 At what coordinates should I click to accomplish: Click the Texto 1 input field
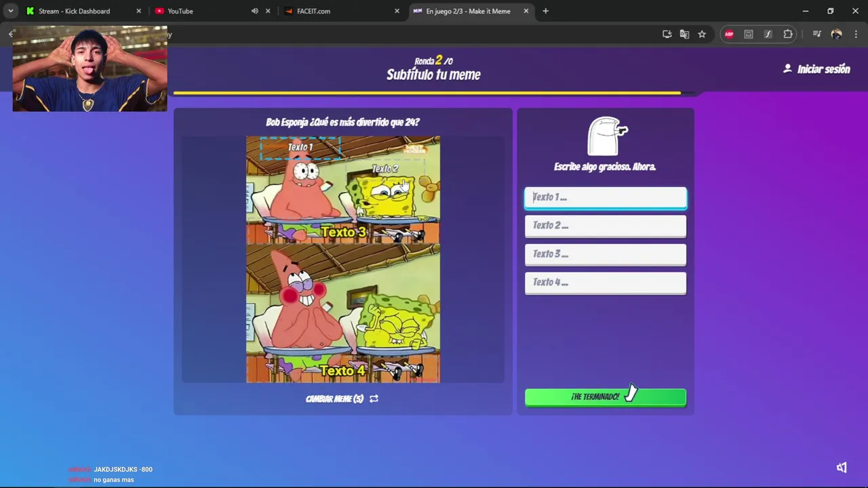[606, 197]
